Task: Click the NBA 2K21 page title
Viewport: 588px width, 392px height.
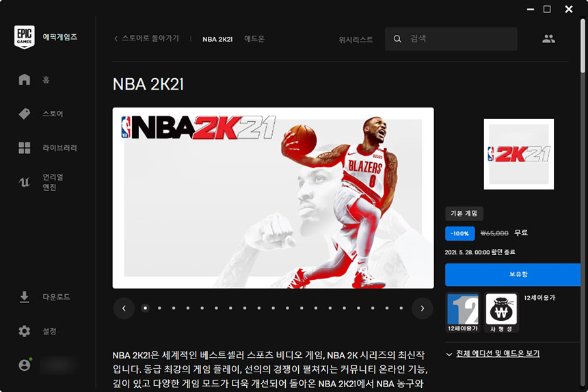Action: (148, 84)
